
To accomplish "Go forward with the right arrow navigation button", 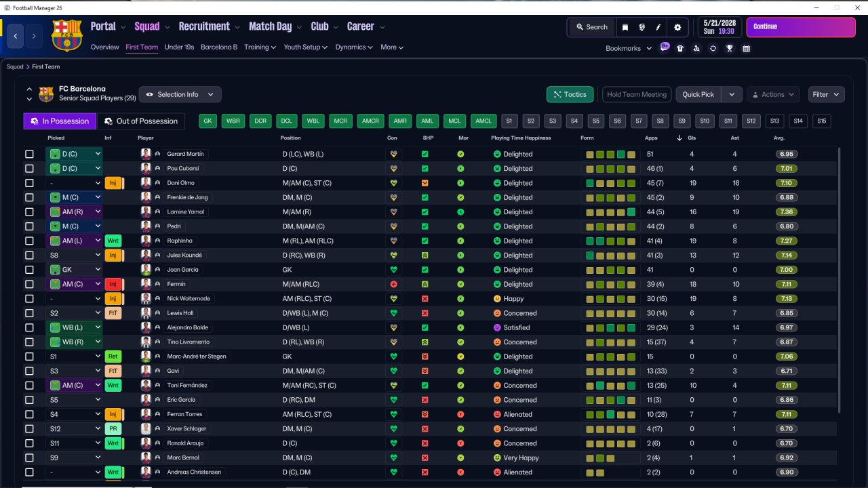I will pos(35,36).
